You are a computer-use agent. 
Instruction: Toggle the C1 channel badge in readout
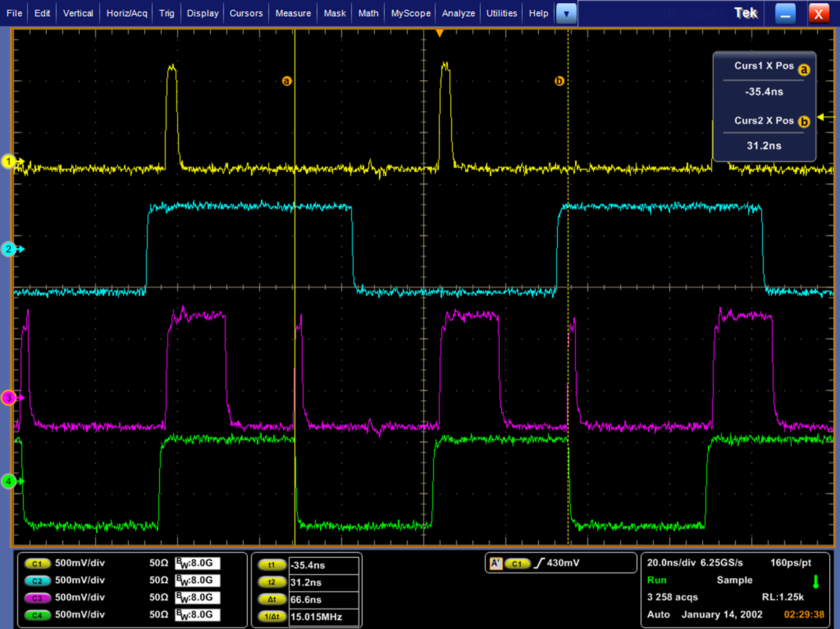(x=37, y=563)
